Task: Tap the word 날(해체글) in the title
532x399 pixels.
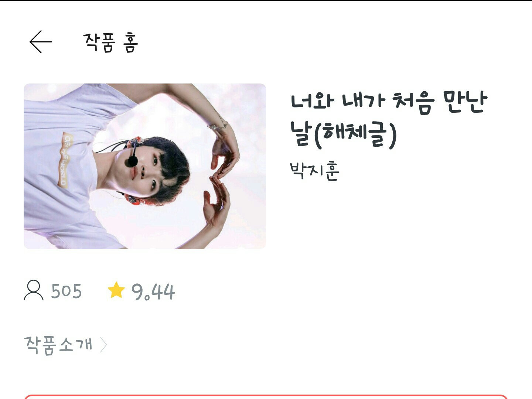Action: pyautogui.click(x=343, y=134)
